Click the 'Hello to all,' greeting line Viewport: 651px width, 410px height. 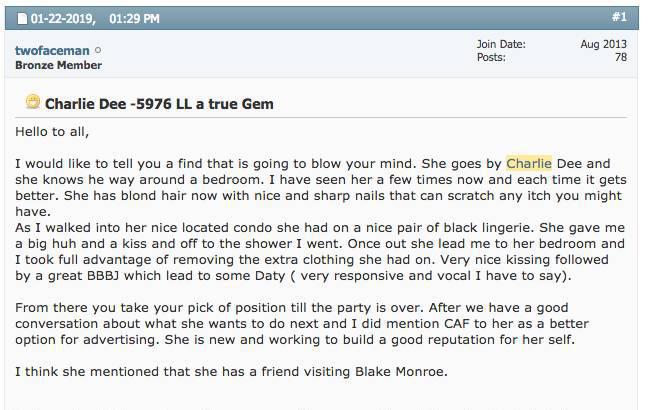pyautogui.click(x=52, y=132)
